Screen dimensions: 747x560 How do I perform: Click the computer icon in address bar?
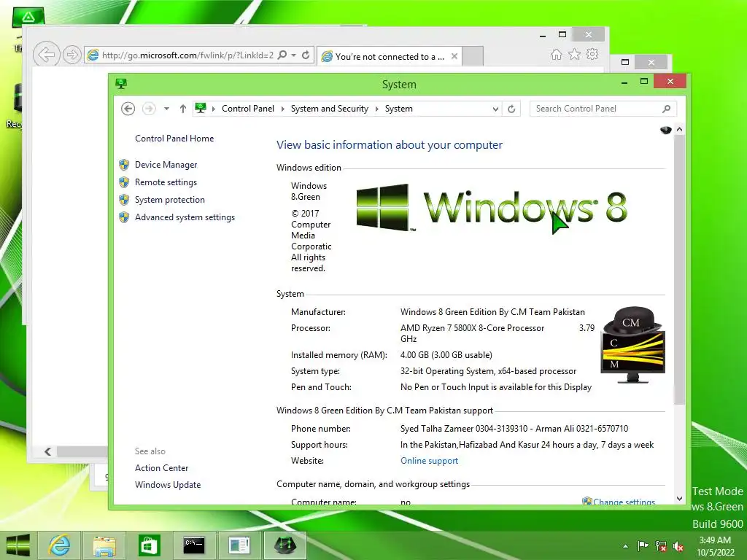(x=201, y=108)
